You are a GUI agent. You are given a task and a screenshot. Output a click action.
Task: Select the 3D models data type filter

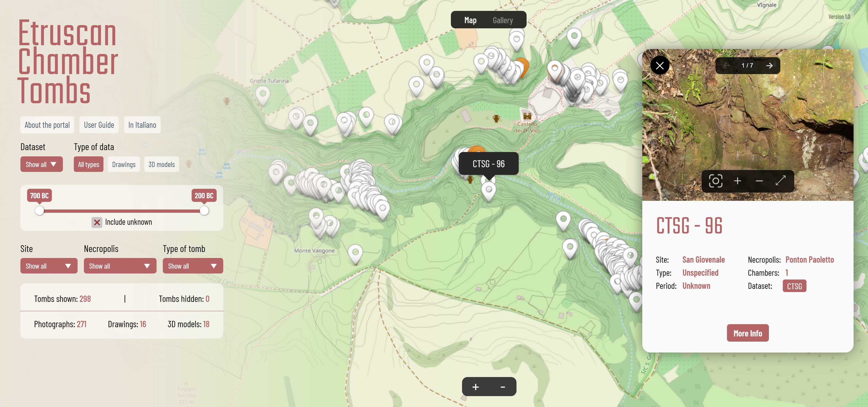[x=161, y=164]
